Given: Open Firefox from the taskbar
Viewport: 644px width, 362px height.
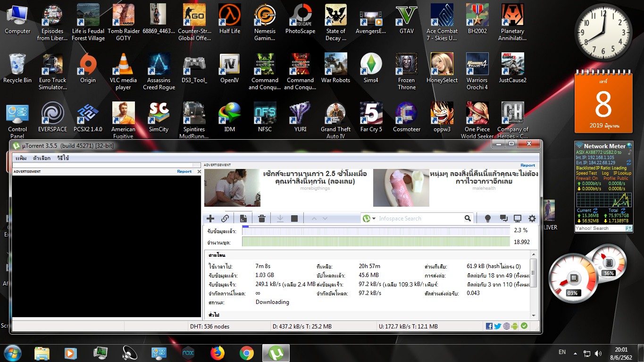Looking at the screenshot, I should 217,353.
